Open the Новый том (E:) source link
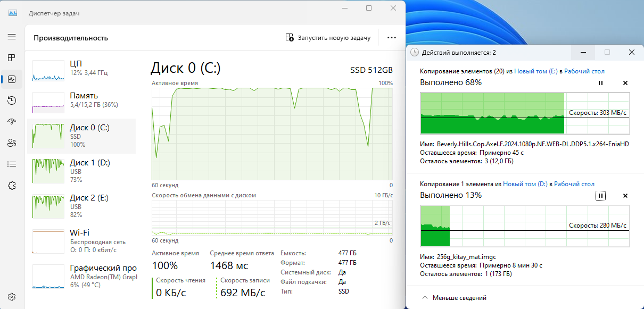The height and width of the screenshot is (309, 644). [535, 71]
